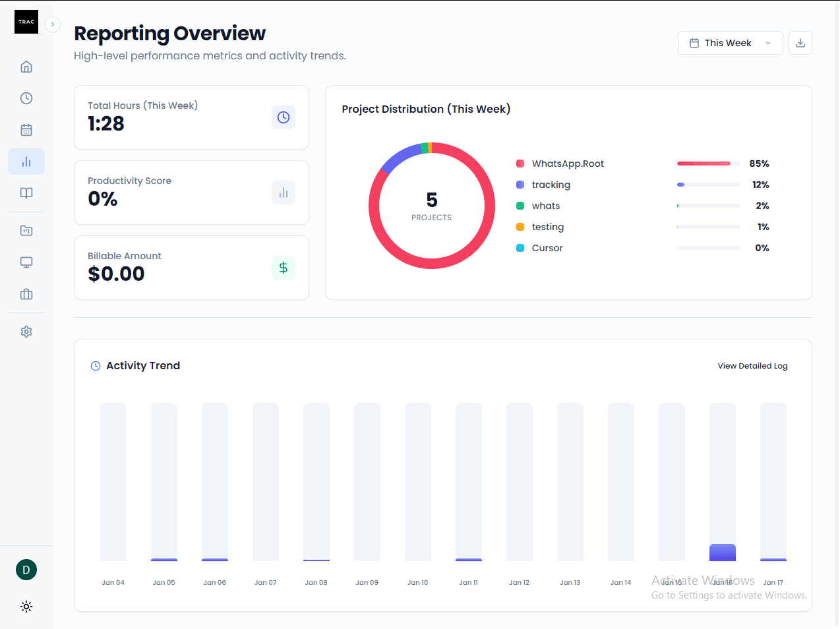Image resolution: width=840 pixels, height=629 pixels.
Task: Open the monitor screen sidebar icon
Action: point(26,262)
